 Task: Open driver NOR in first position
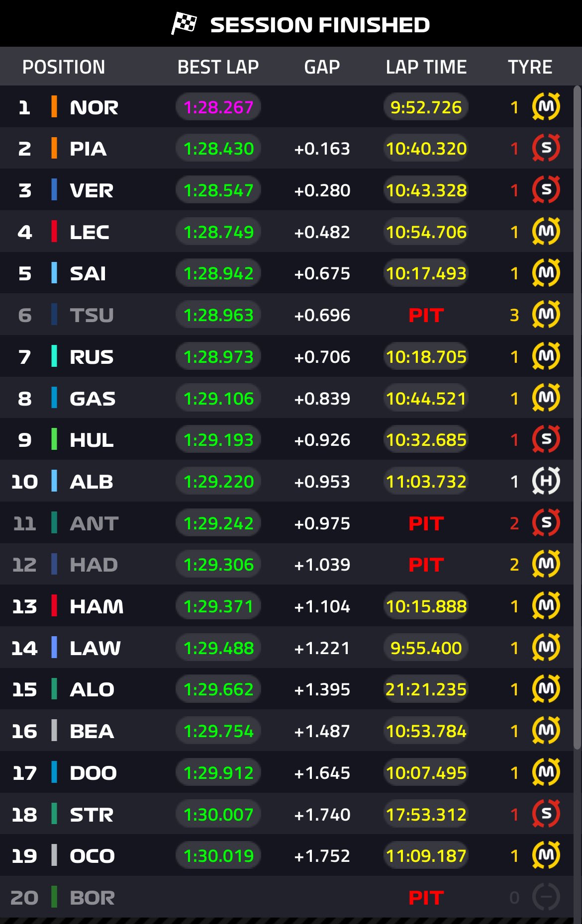[94, 107]
